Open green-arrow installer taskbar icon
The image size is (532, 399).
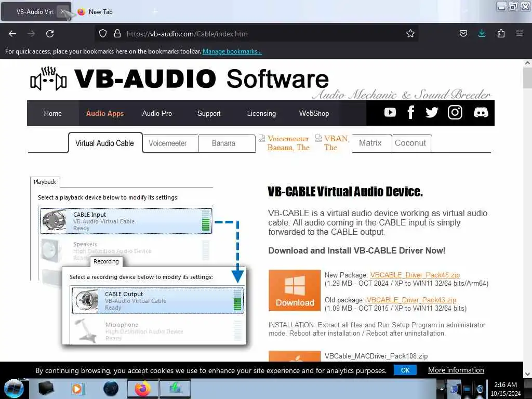coord(176,389)
